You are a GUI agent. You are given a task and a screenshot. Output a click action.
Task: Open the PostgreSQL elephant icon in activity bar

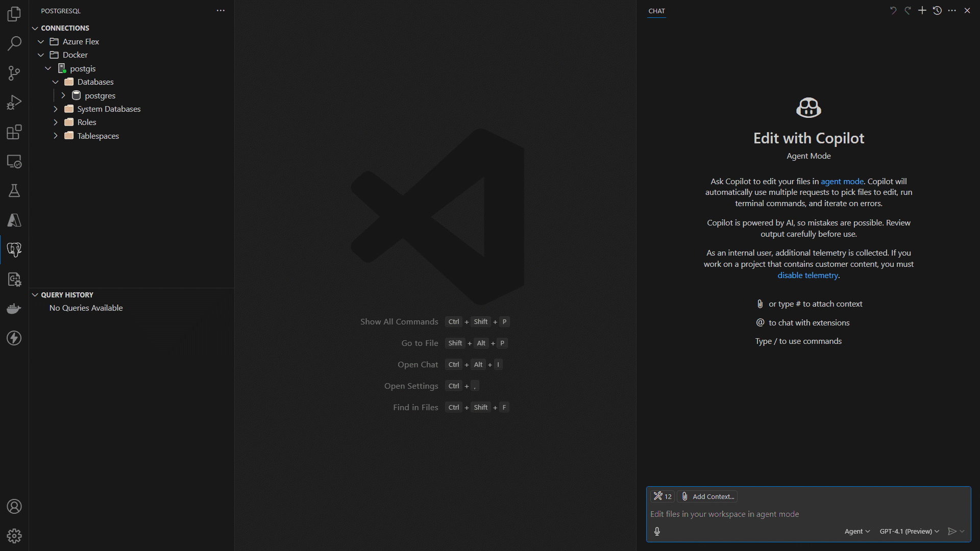coord(14,249)
